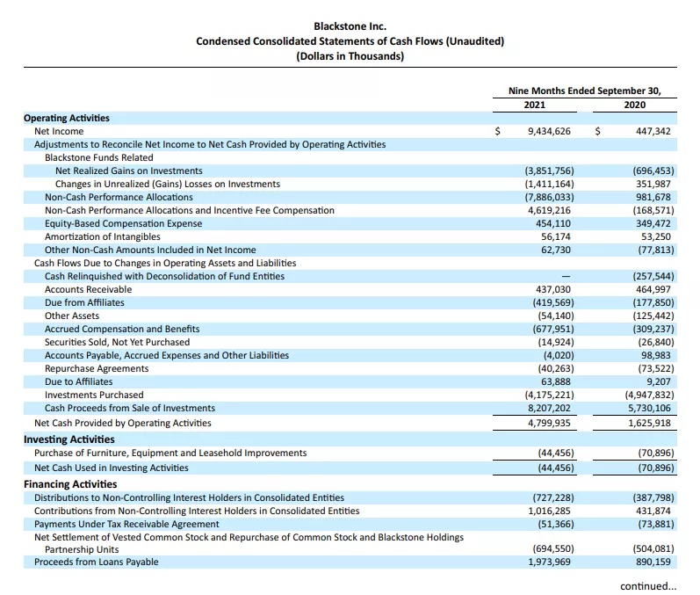Select the 2020 column header
The image size is (700, 595).
pyautogui.click(x=634, y=105)
